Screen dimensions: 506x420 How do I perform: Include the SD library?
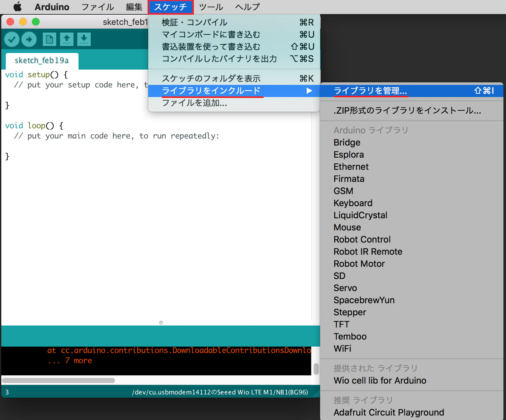point(412,276)
